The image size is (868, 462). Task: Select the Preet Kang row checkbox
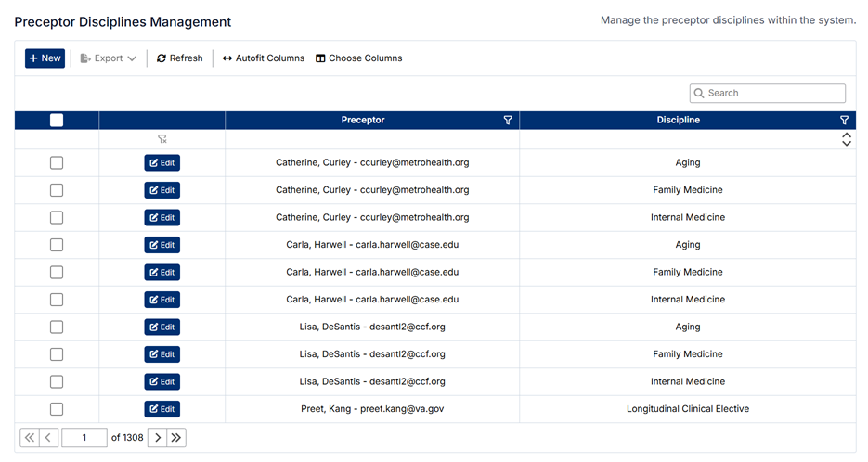(57, 409)
